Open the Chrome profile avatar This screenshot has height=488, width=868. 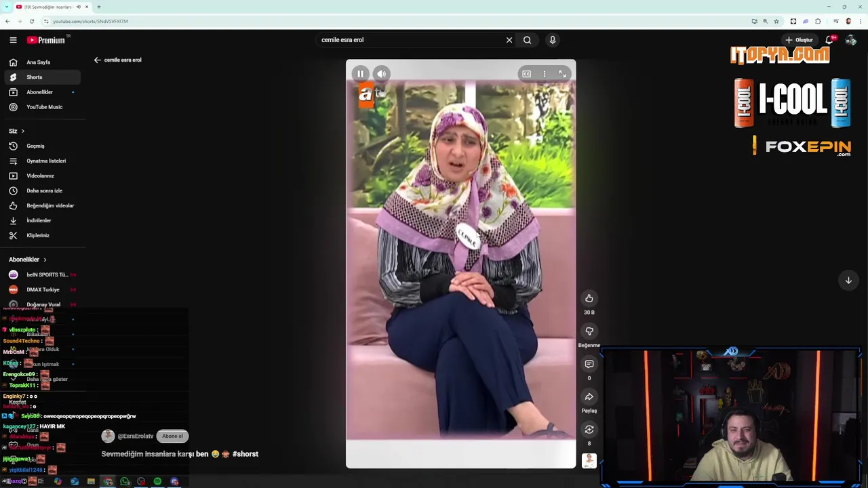tap(848, 21)
